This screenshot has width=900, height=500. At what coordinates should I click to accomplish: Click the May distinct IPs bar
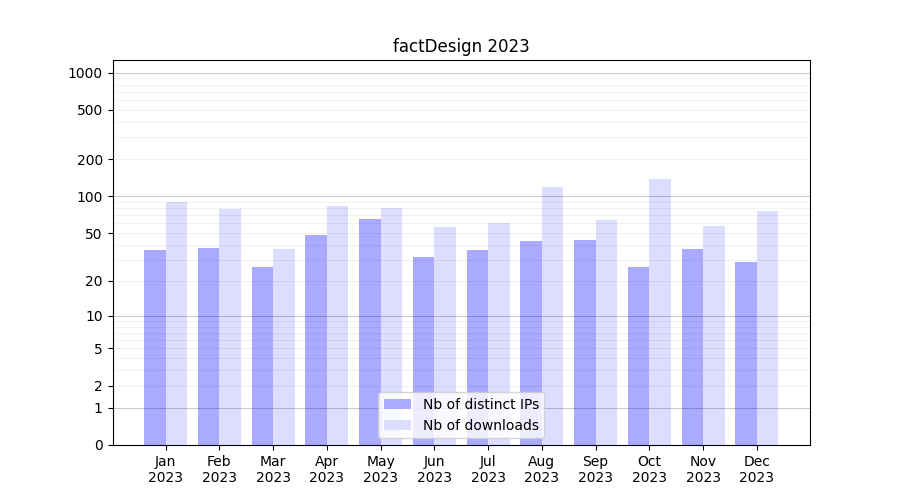(370, 332)
